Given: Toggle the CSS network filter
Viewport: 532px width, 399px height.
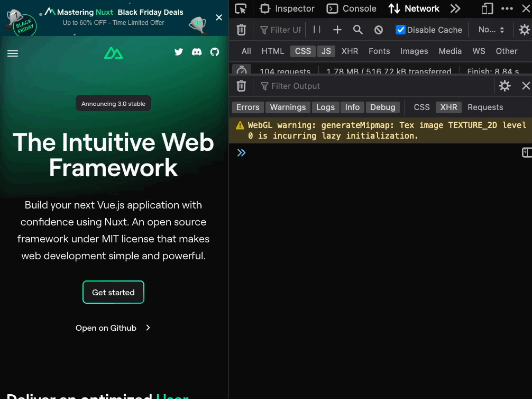Looking at the screenshot, I should [303, 51].
